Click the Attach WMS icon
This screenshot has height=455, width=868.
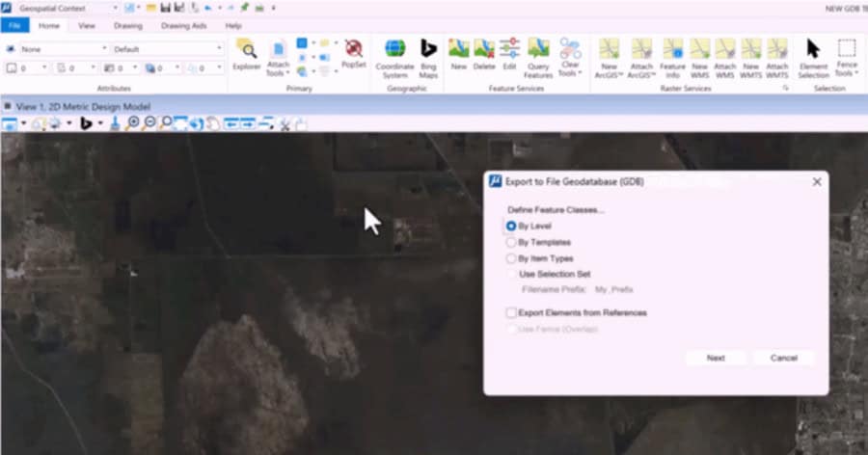point(724,56)
